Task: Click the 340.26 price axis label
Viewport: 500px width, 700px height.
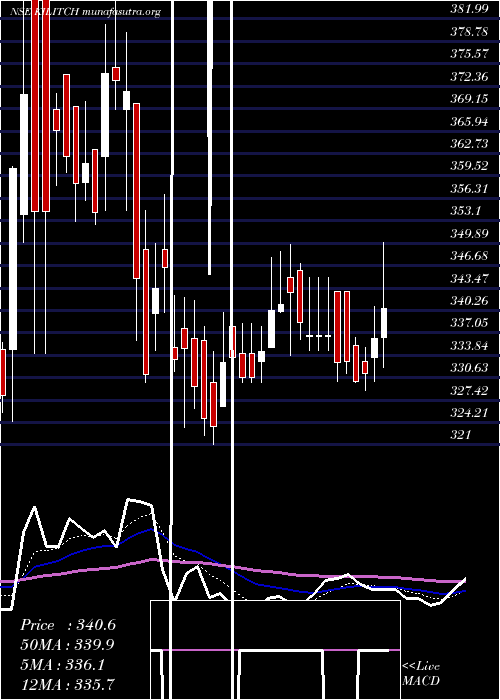Action: tap(469, 301)
